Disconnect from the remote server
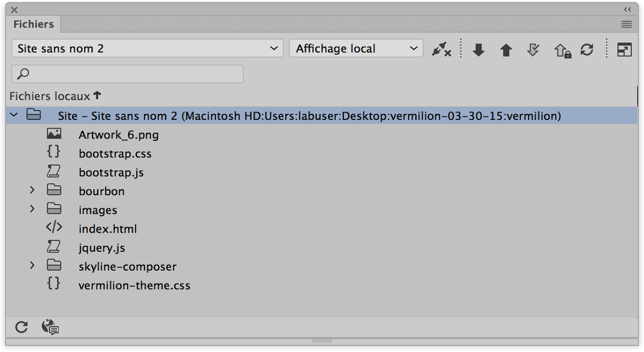The width and height of the screenshot is (644, 352). [442, 50]
